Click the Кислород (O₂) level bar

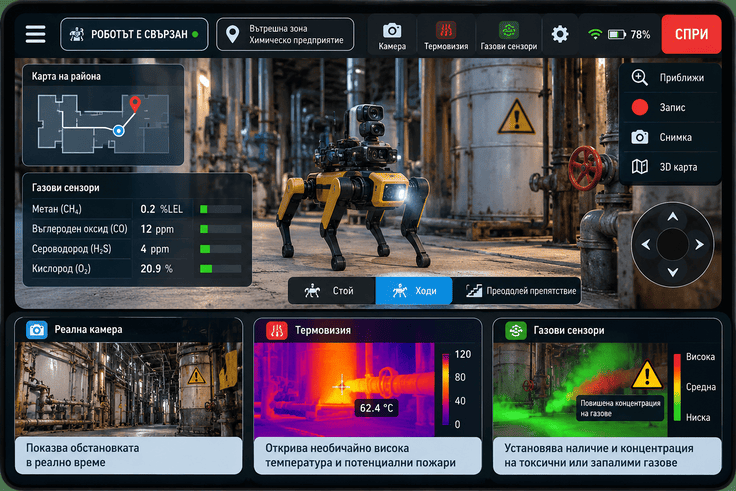221,269
